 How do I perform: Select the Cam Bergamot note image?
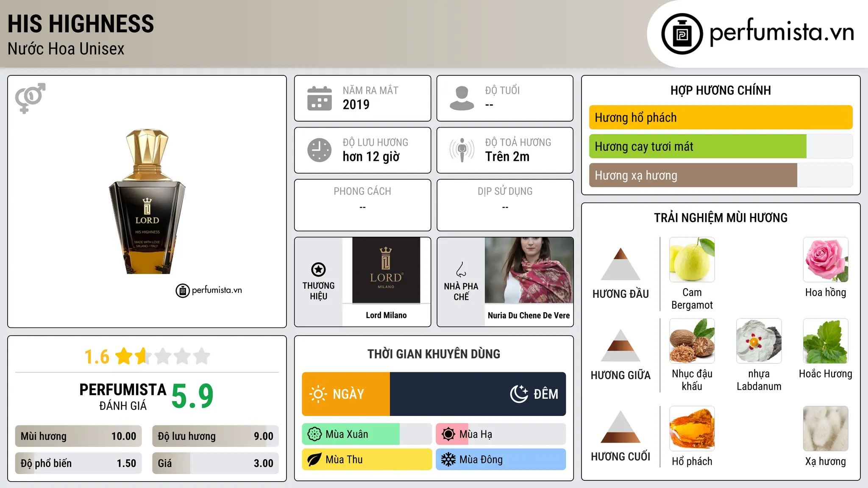692,260
